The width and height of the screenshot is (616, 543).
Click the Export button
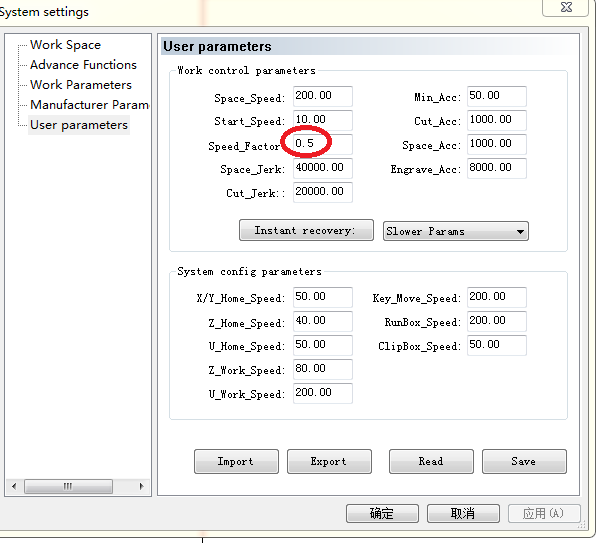(328, 461)
